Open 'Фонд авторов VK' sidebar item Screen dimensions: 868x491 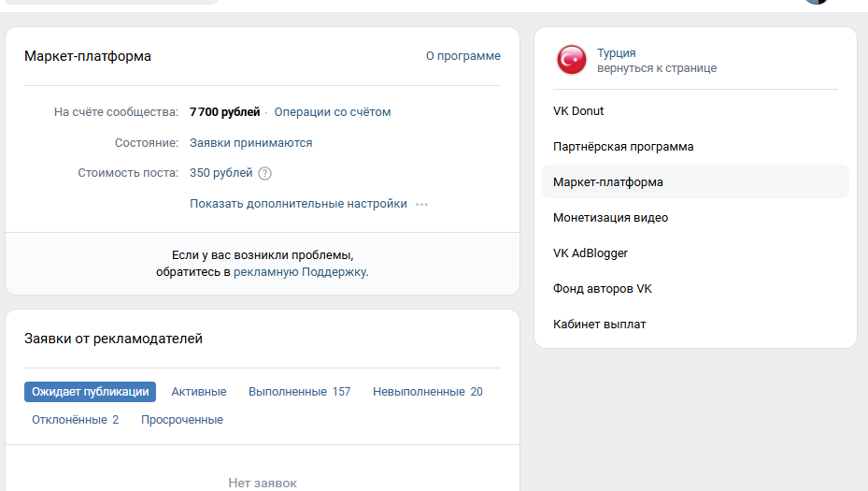tap(695, 288)
